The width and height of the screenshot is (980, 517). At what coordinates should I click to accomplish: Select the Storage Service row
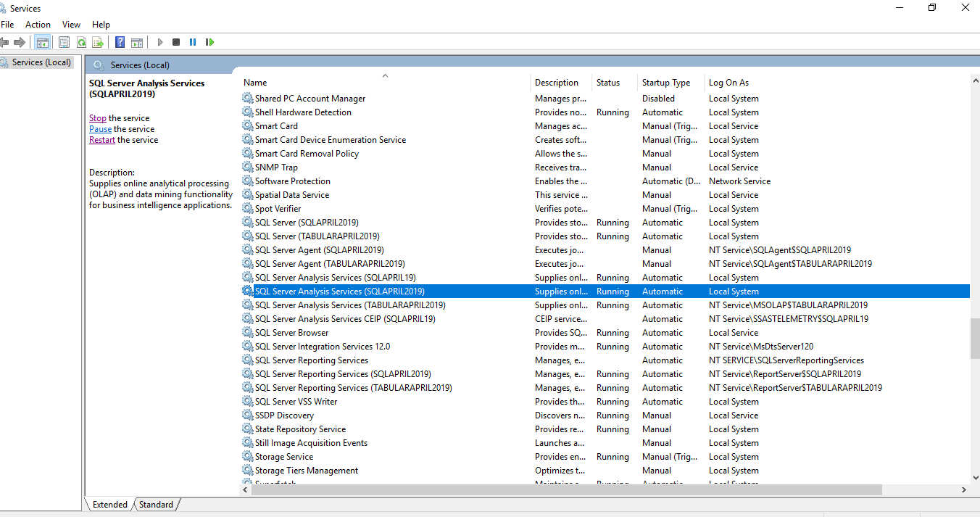[x=605, y=457]
